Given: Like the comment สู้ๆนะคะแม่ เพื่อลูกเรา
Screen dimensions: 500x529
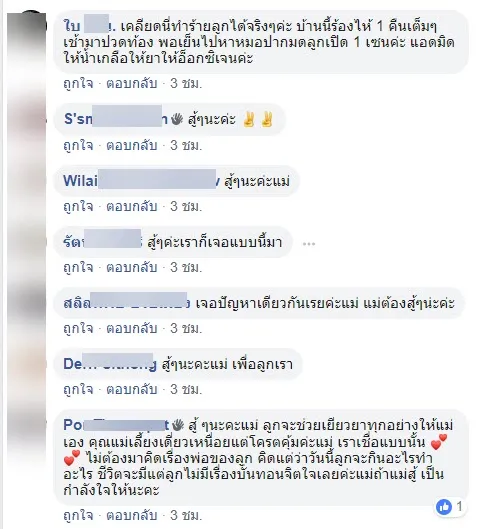Looking at the screenshot, I should click(78, 389).
